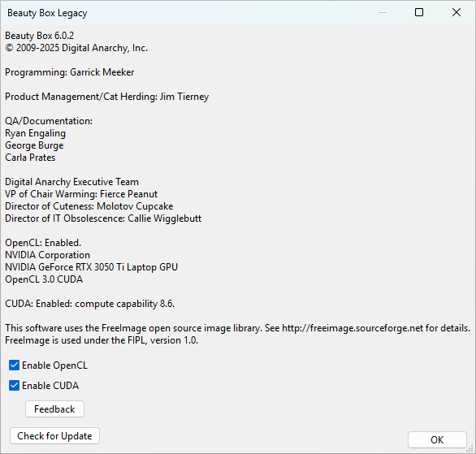
Task: Click 'Director of Cuteness: Molotov Cupcake'
Action: click(x=89, y=206)
